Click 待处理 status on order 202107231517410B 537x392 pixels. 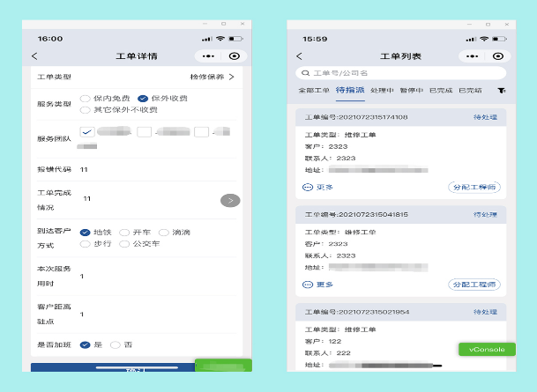pos(485,117)
